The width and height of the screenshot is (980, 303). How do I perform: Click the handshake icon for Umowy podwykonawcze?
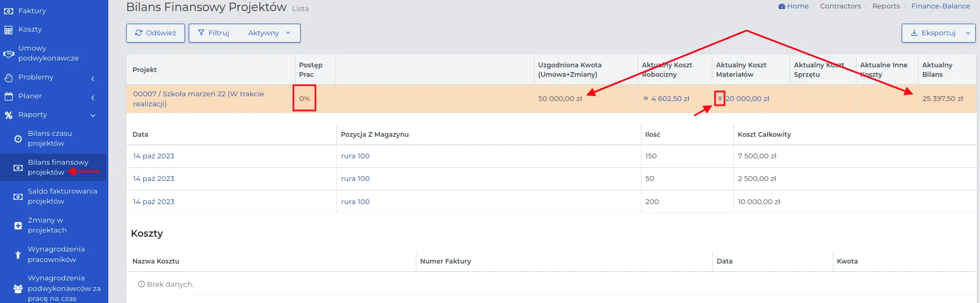(x=8, y=54)
